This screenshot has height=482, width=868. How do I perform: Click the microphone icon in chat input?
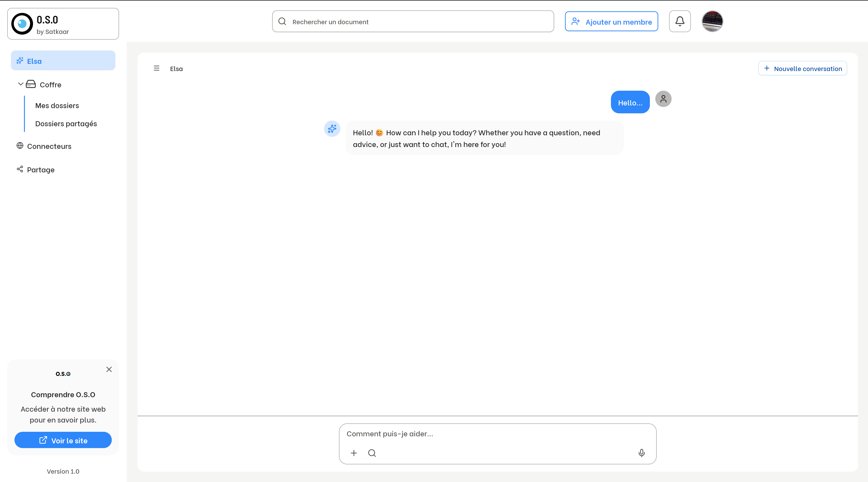click(x=641, y=453)
